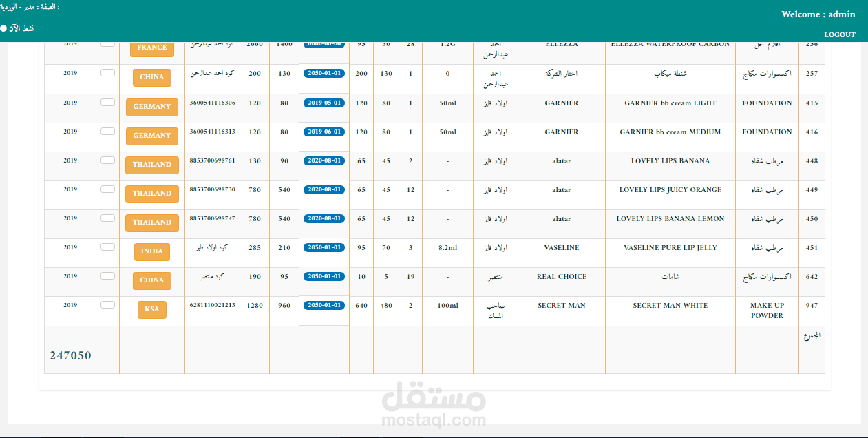Click the 2019-06-01 date badge
The width and height of the screenshot is (868, 438).
tap(324, 132)
